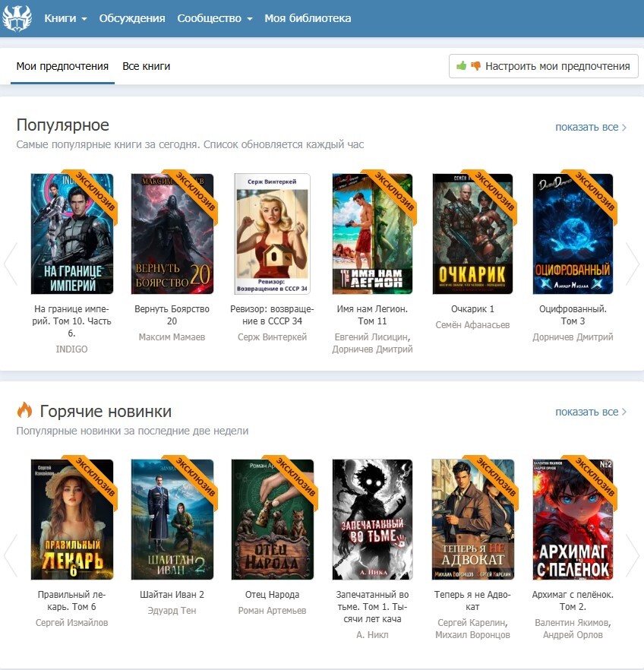
Task: Click title Оцифрованный. Том 3
Action: point(573,315)
